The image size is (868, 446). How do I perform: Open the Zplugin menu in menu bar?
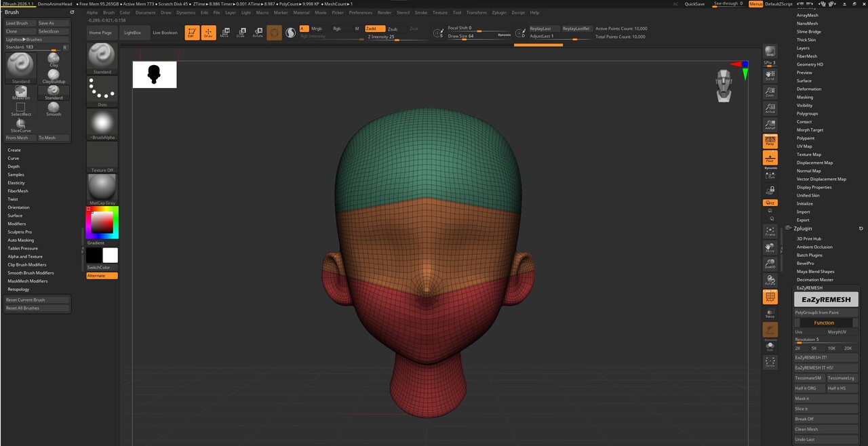click(x=499, y=12)
